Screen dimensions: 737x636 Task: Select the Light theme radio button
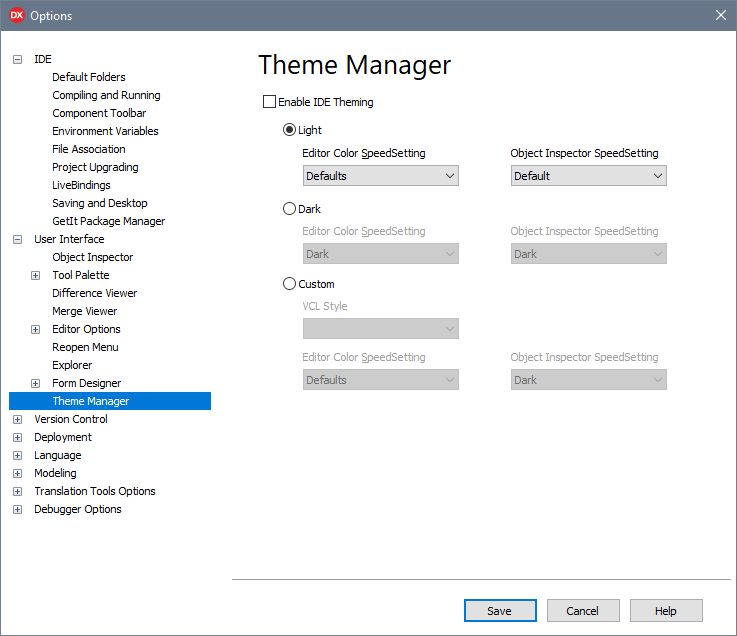tap(289, 130)
